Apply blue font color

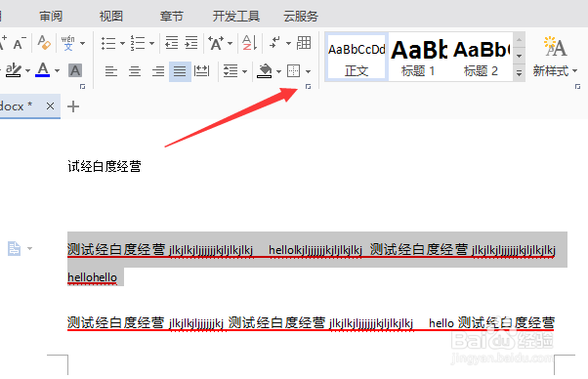tap(43, 69)
